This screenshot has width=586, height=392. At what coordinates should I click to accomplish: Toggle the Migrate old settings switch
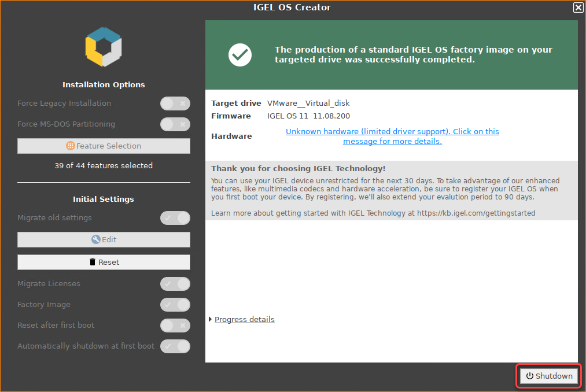(x=175, y=218)
